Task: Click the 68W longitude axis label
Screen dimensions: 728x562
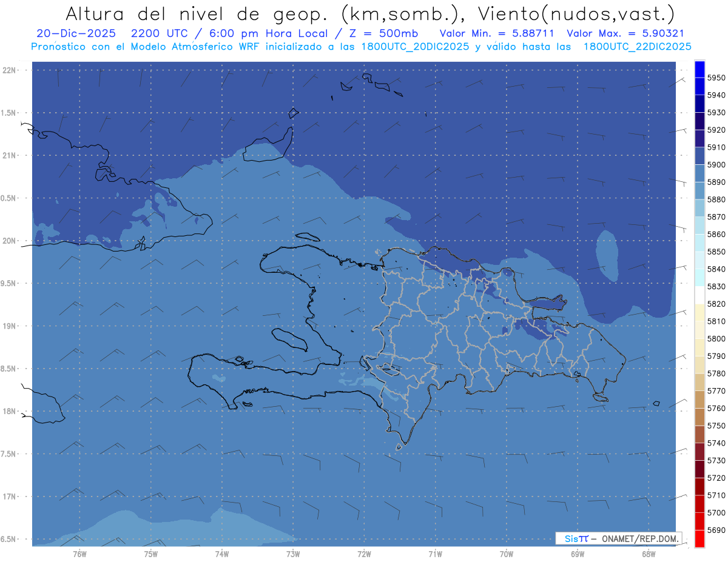Action: pyautogui.click(x=649, y=554)
